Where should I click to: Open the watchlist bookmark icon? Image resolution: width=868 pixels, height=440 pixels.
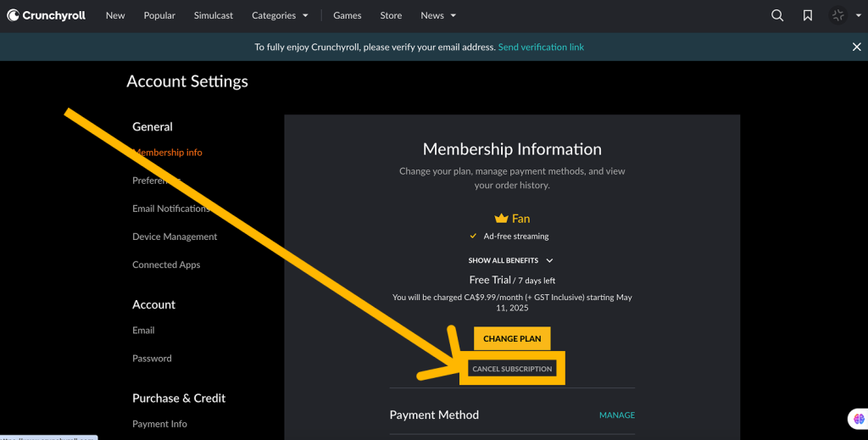pos(808,15)
